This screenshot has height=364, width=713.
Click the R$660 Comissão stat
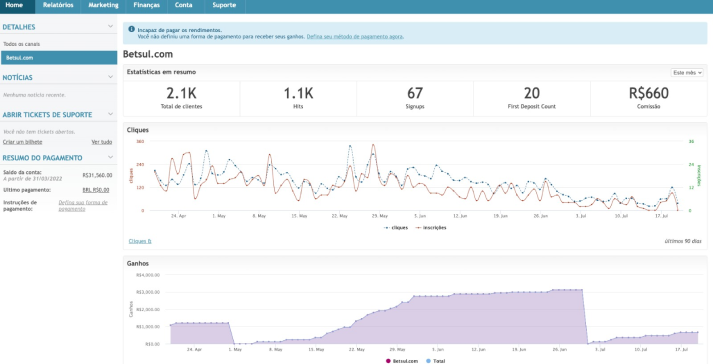point(648,99)
